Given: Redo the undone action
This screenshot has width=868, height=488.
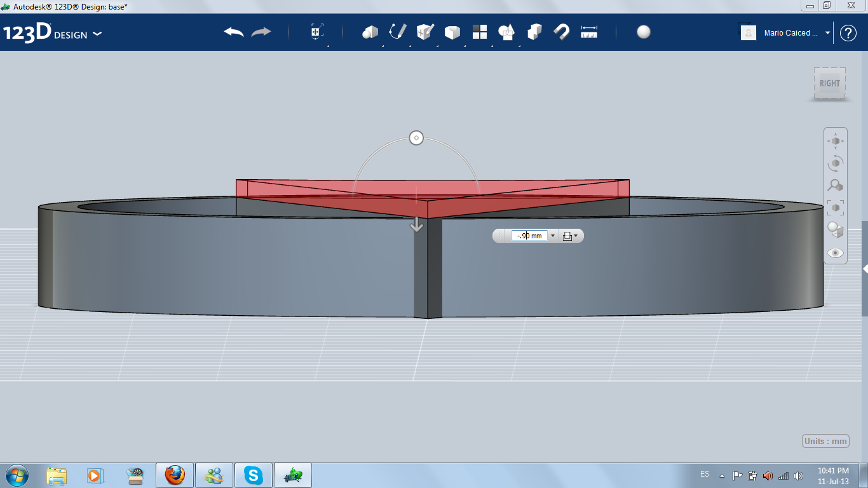Looking at the screenshot, I should point(261,32).
